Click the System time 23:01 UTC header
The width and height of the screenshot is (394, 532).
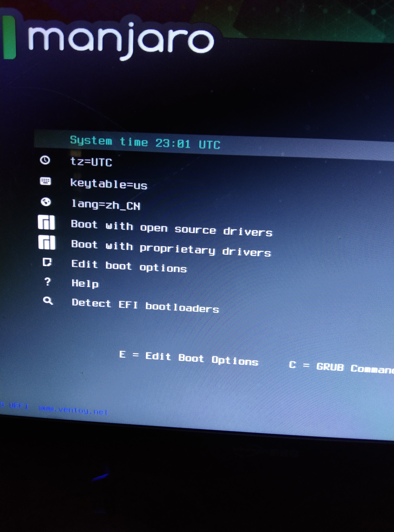[145, 142]
